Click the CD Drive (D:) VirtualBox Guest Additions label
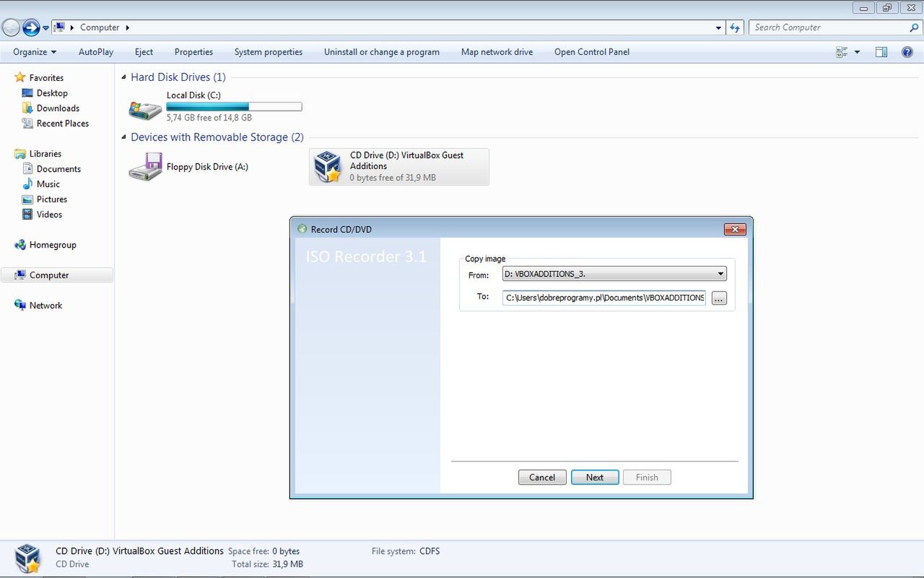The width and height of the screenshot is (924, 578). click(x=406, y=160)
